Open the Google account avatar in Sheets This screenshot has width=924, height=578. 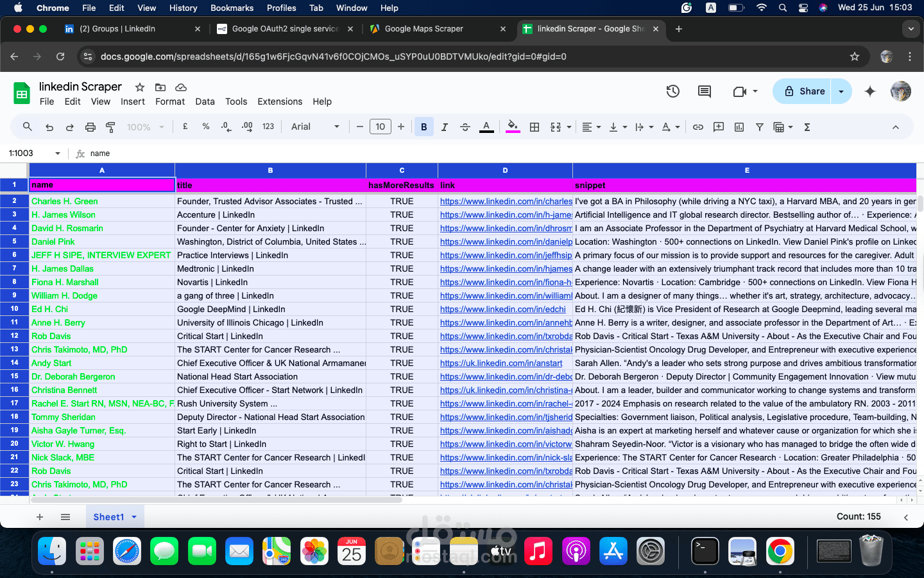(x=901, y=91)
